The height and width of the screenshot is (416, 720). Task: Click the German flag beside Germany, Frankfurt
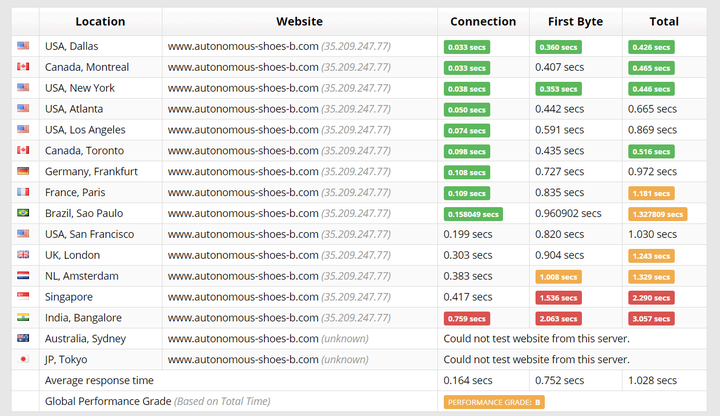pos(23,171)
